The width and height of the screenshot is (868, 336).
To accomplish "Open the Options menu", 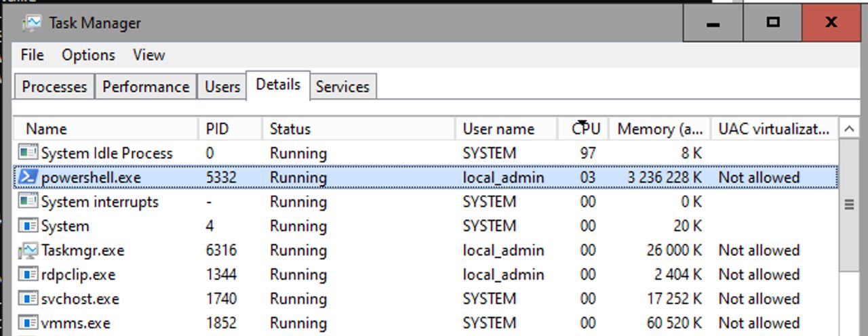I will [x=88, y=56].
